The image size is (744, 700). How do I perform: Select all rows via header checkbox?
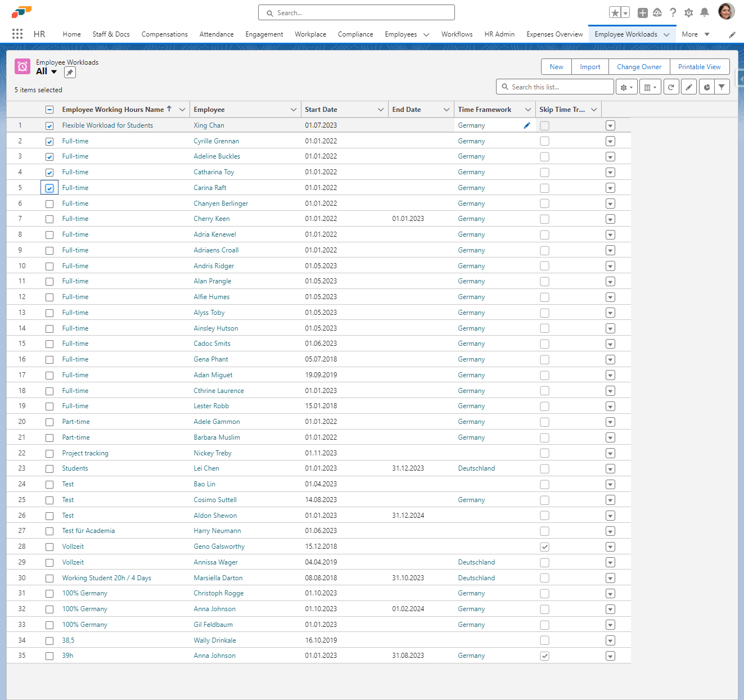[x=49, y=109]
